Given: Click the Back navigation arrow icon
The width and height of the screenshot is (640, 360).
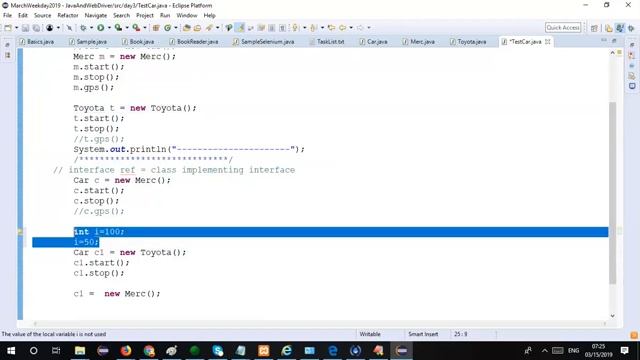Looking at the screenshot, I should [x=343, y=28].
